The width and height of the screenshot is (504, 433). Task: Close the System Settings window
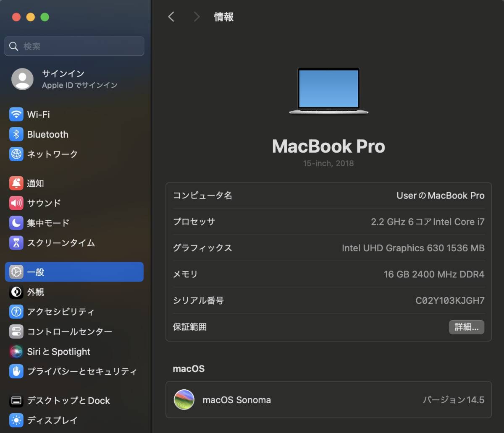pyautogui.click(x=16, y=17)
